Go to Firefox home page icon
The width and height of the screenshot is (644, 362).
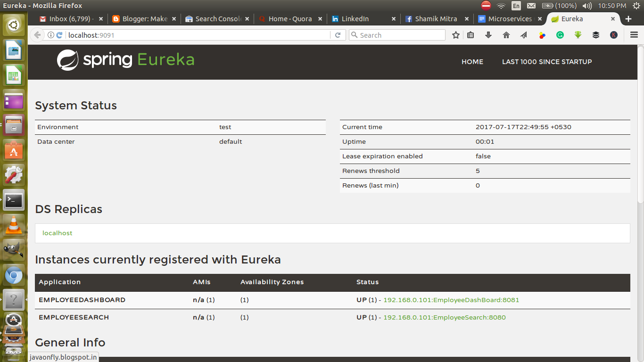pos(506,35)
